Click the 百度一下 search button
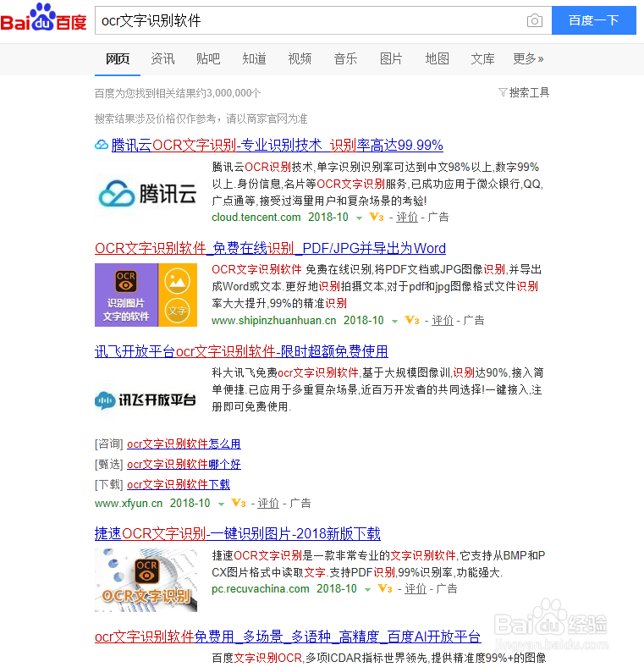Image resolution: width=644 pixels, height=667 pixels. [x=594, y=20]
